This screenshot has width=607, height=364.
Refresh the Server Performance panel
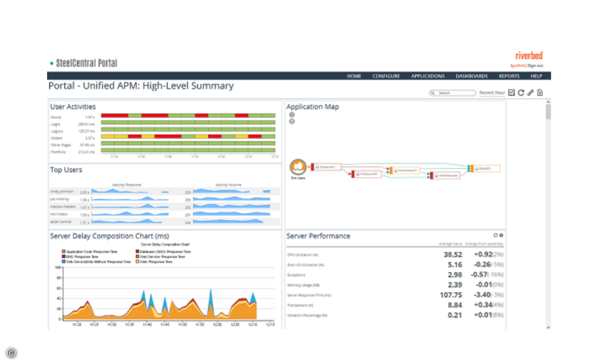(x=495, y=235)
